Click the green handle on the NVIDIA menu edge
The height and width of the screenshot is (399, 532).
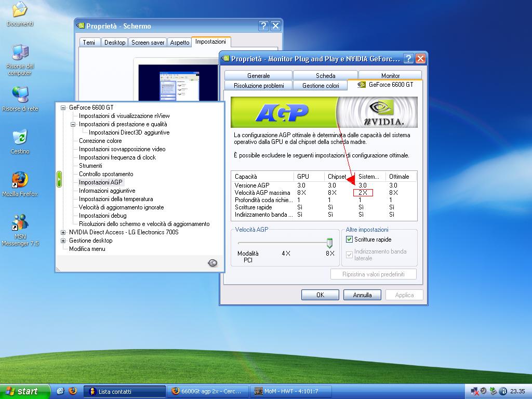pyautogui.click(x=59, y=179)
